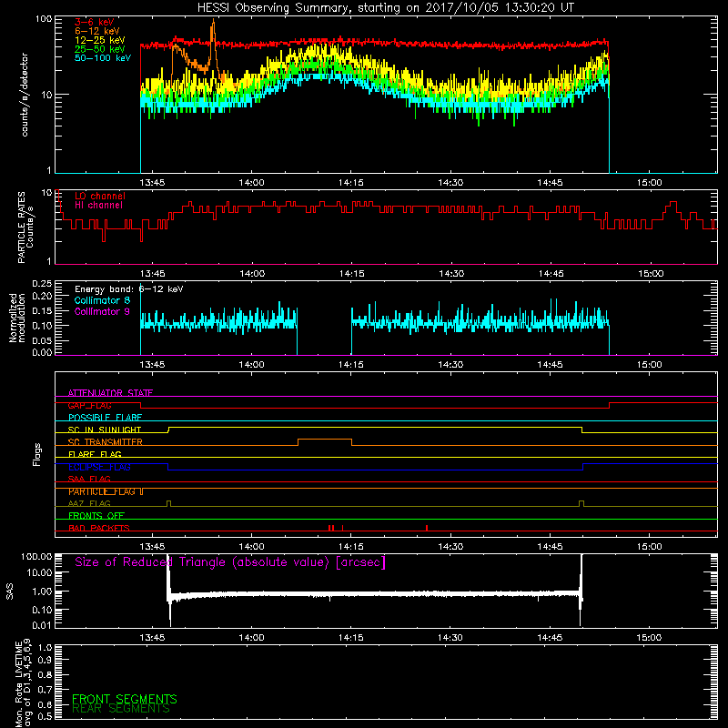The image size is (728, 728).
Task: Select the 'Collimator 9' legend label
Action: (x=103, y=311)
